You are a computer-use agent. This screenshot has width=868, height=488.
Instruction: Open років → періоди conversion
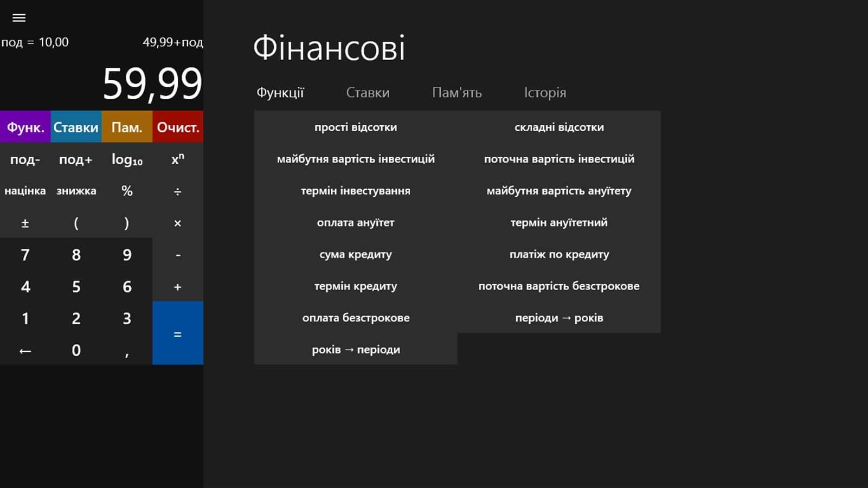tap(356, 350)
